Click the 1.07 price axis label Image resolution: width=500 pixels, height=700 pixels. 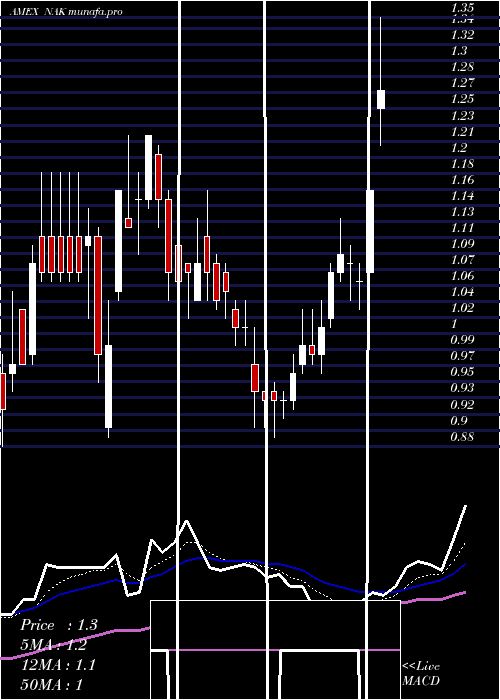pos(462,260)
